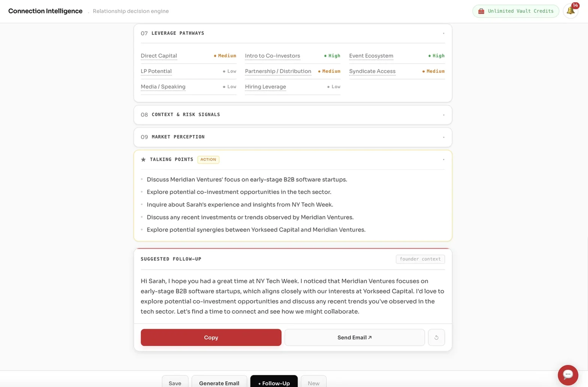Click the Low rating for Hiring Leverage
The image size is (588, 387).
[x=334, y=86]
